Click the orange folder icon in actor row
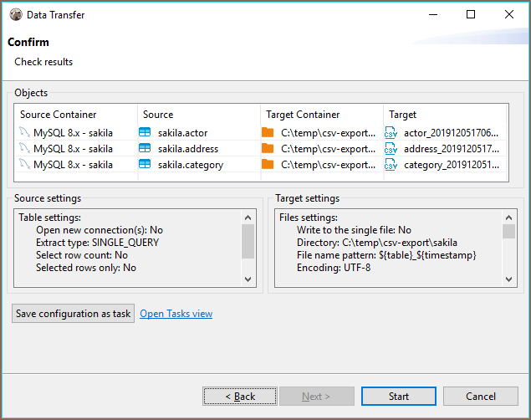Screen dimensions: 531x420 tap(268, 132)
